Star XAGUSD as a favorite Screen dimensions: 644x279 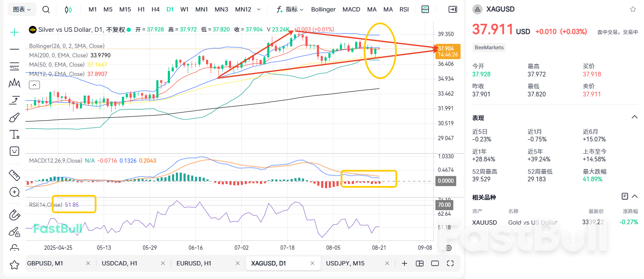633,9
